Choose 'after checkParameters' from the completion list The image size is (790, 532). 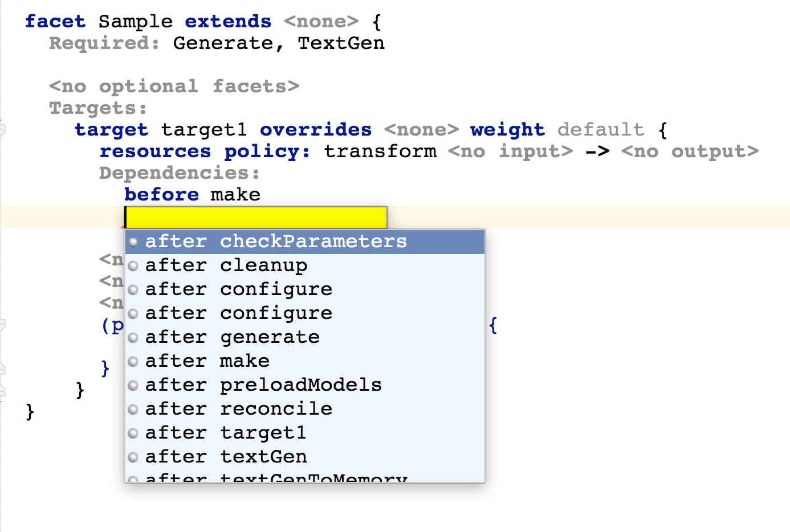pyautogui.click(x=276, y=242)
